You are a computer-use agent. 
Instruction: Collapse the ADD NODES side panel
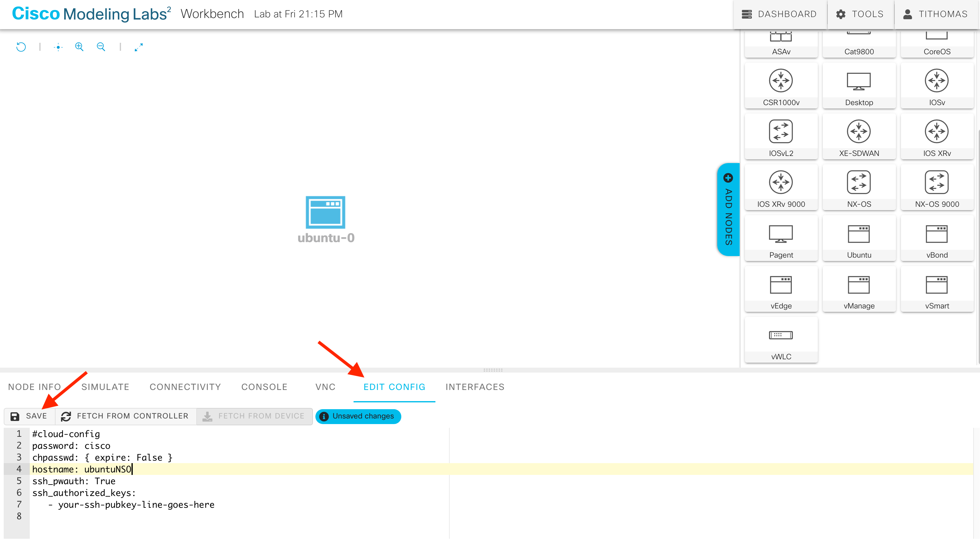[x=728, y=210]
